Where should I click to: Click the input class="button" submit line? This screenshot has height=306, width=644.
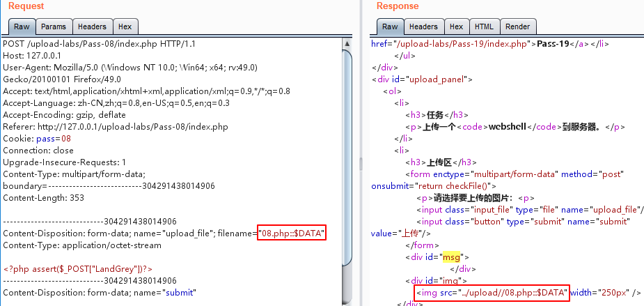(x=524, y=222)
